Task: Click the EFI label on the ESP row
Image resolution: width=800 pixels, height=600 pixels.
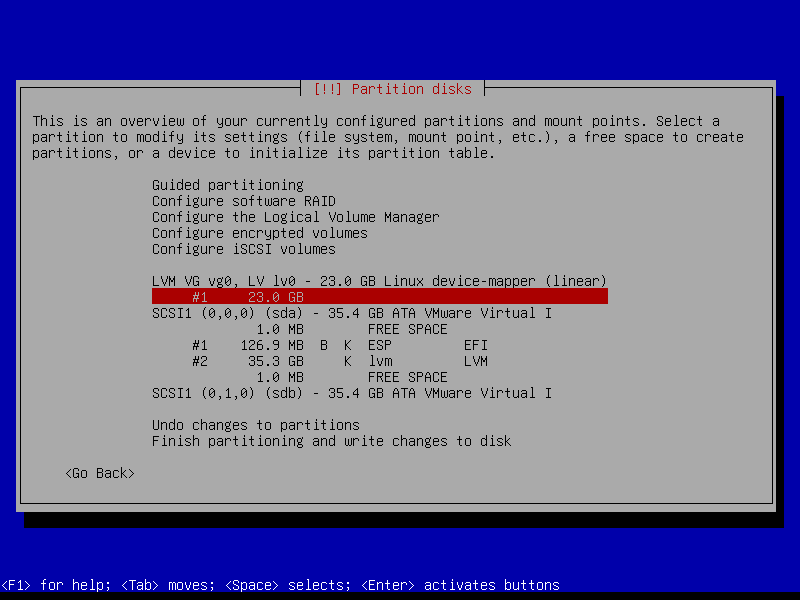Action: [x=475, y=345]
